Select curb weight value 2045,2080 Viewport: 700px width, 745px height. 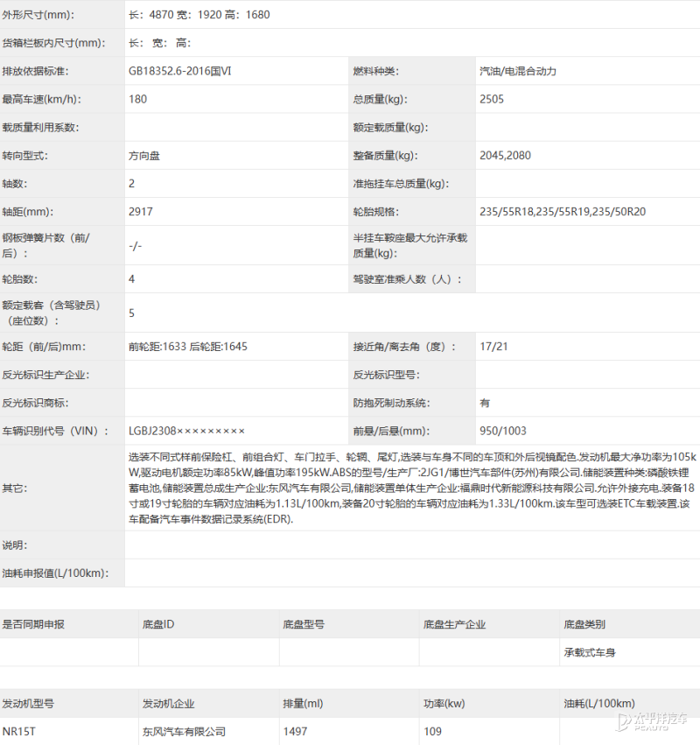(x=505, y=155)
